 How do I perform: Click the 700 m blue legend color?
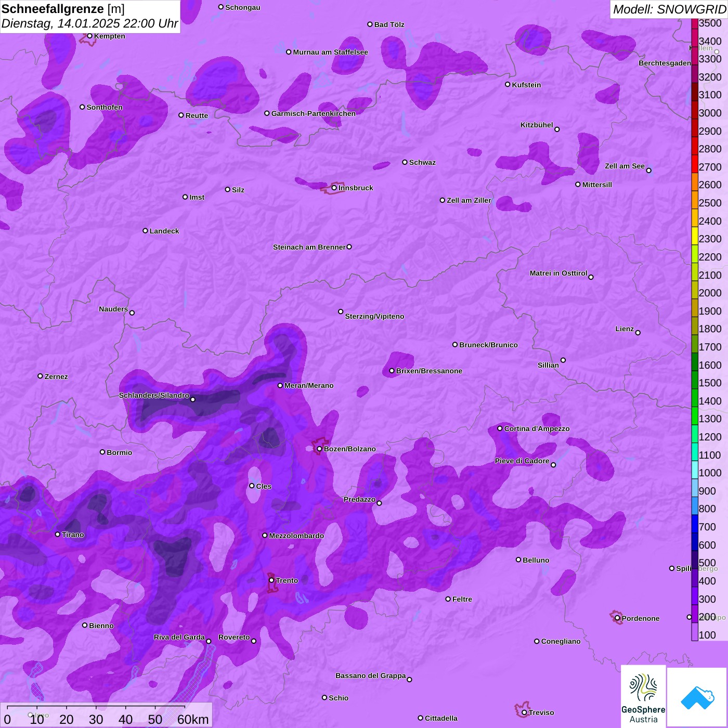tap(695, 524)
